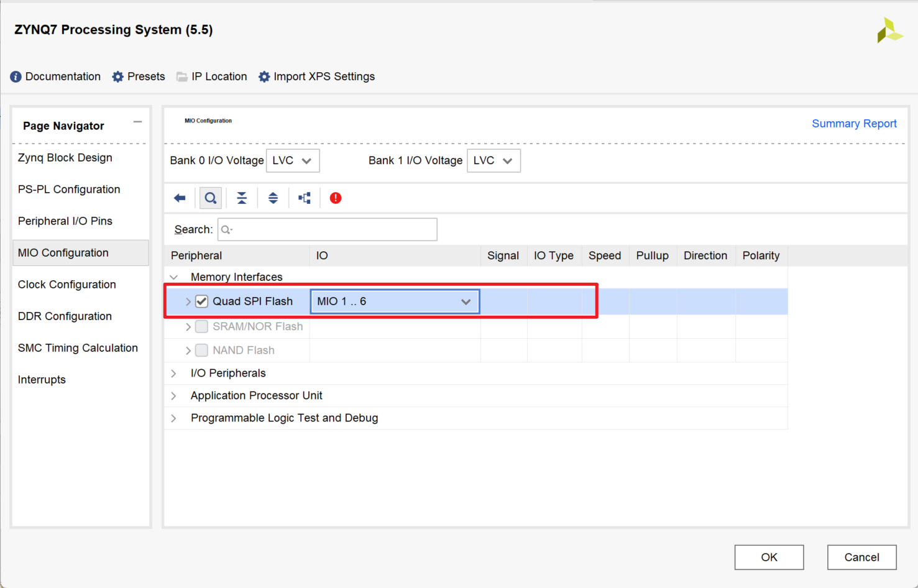The height and width of the screenshot is (588, 918).
Task: Uncheck the Quad SPI Flash checkbox
Action: 201,301
